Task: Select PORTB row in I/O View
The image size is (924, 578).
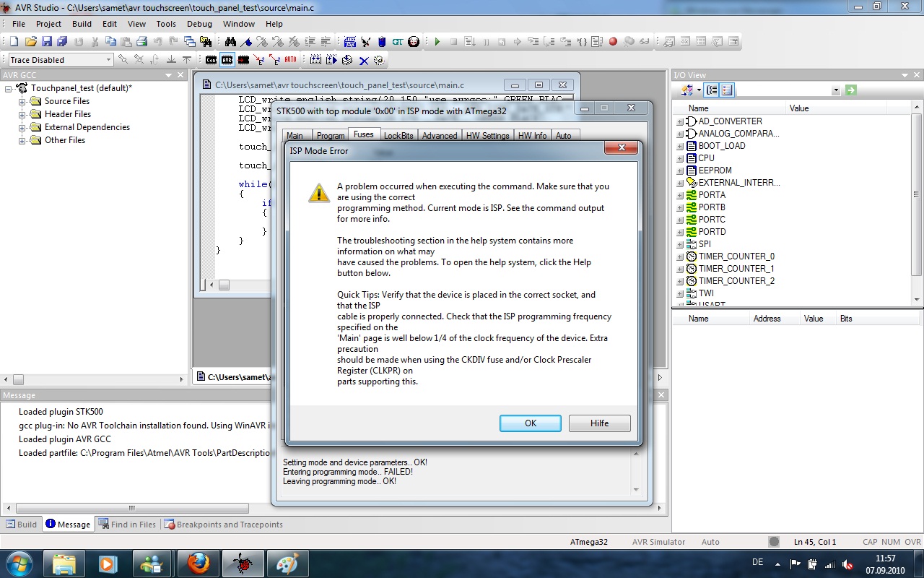Action: [x=712, y=207]
